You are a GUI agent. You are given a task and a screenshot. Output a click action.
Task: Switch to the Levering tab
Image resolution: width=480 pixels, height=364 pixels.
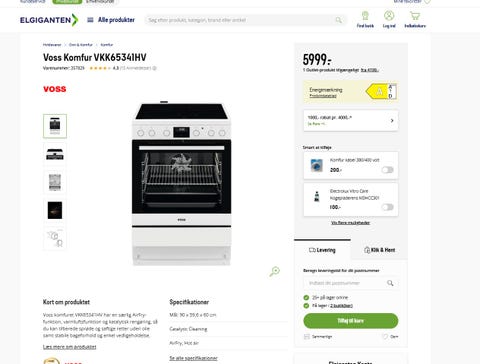click(322, 250)
